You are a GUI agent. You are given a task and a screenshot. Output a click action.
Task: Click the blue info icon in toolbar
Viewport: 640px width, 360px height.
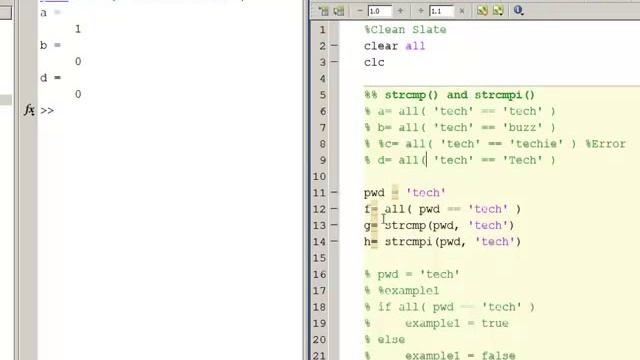click(518, 10)
